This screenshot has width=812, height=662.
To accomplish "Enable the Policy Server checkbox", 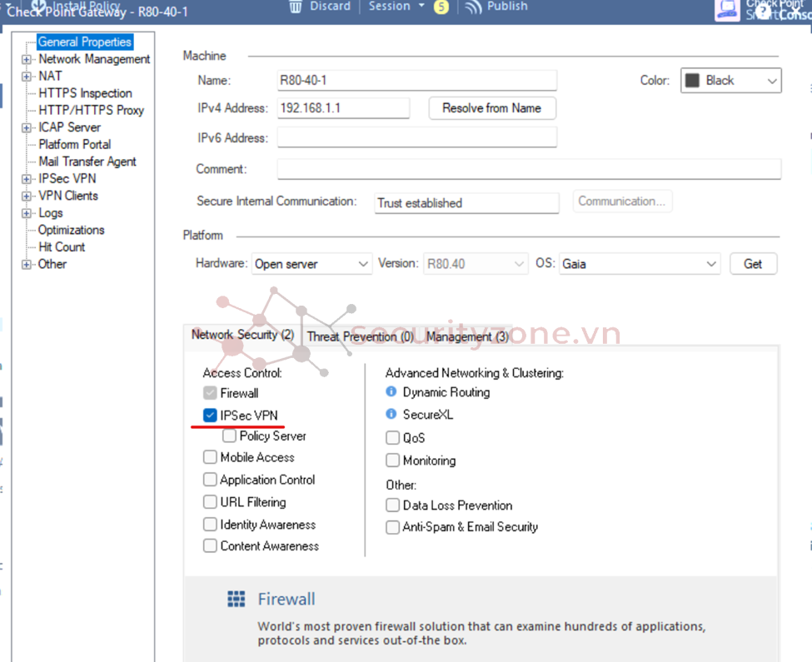I will (229, 436).
